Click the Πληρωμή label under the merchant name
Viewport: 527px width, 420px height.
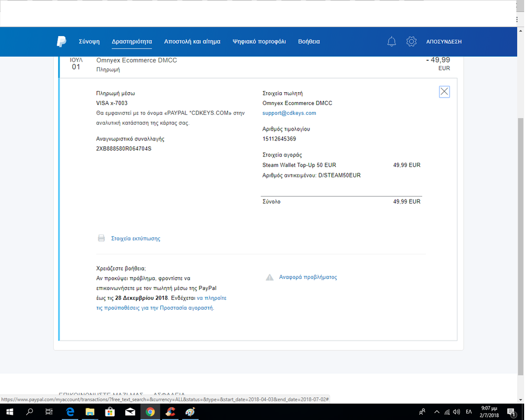tap(108, 69)
